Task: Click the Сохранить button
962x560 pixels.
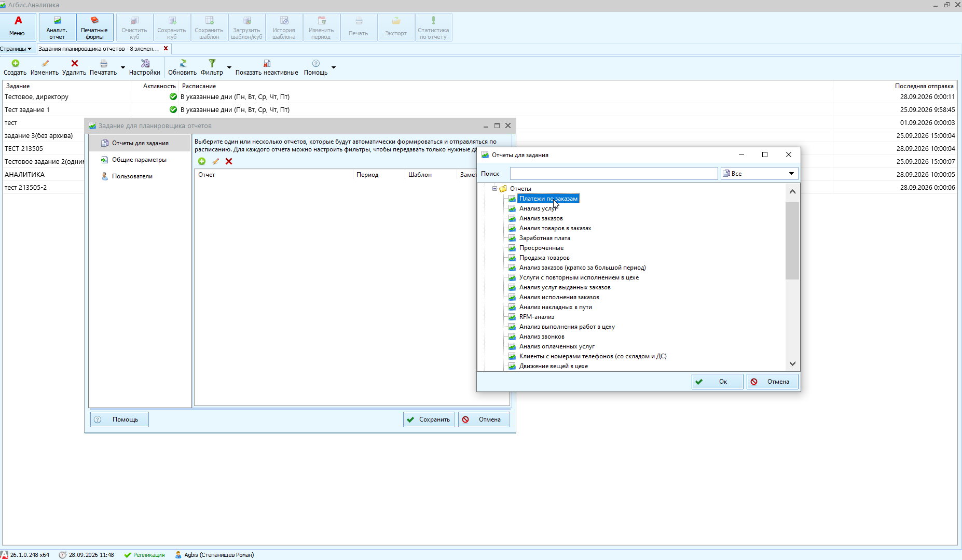Action: click(429, 419)
